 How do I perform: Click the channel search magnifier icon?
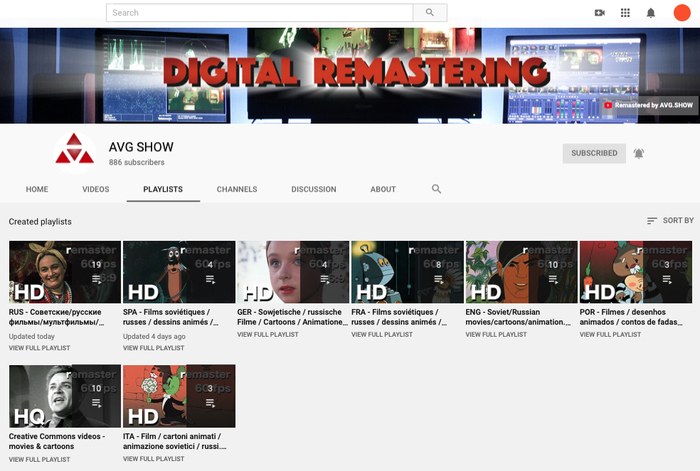(x=436, y=189)
